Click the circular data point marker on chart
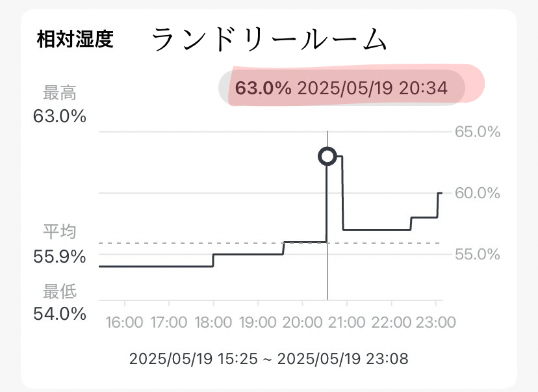Screen dimensions: 538x392 (x=327, y=156)
